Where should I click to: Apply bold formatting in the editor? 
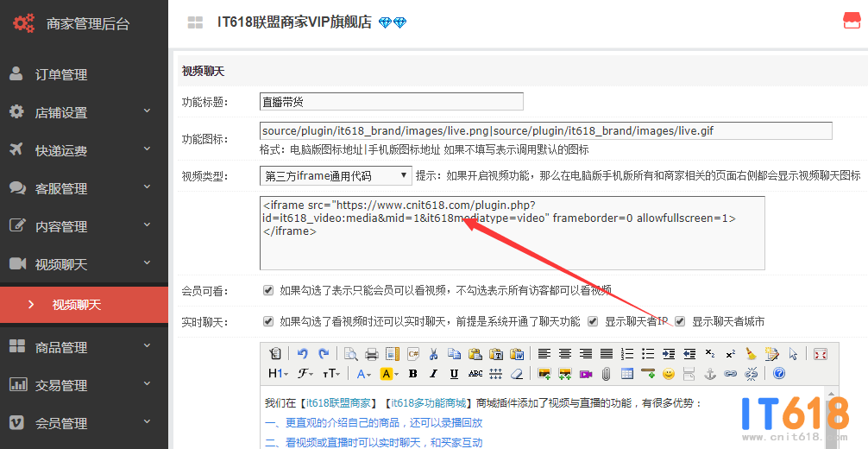[x=412, y=374]
